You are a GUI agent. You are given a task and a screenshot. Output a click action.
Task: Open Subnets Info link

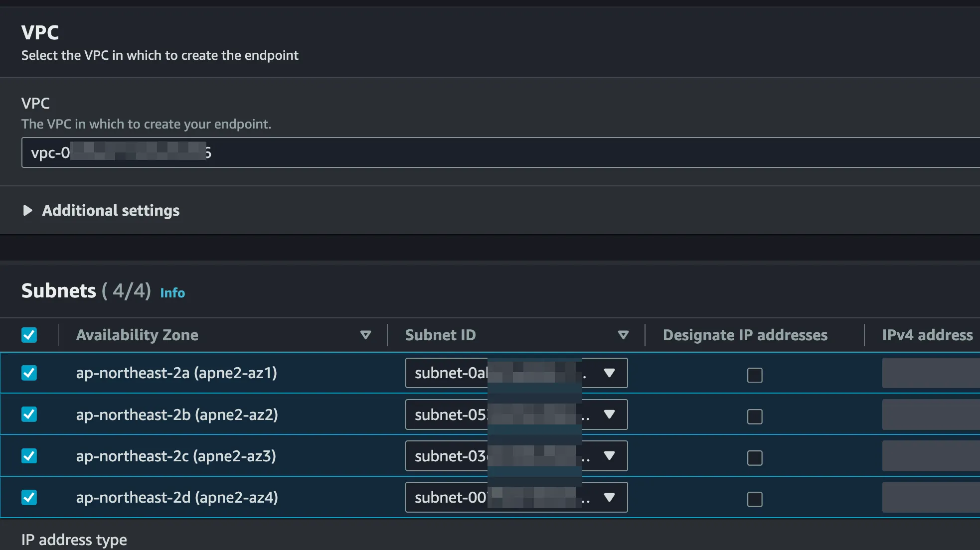(172, 293)
